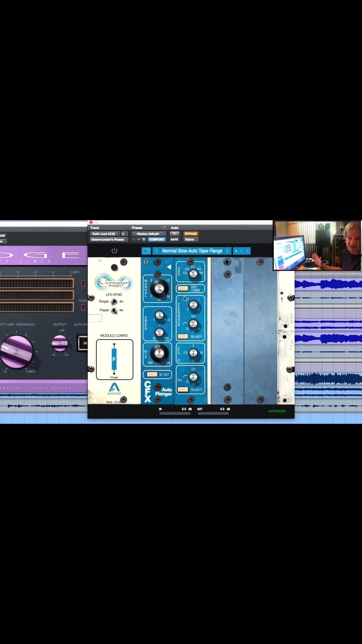Select the B comparison slot
The height and width of the screenshot is (644, 362).
[x=248, y=251]
